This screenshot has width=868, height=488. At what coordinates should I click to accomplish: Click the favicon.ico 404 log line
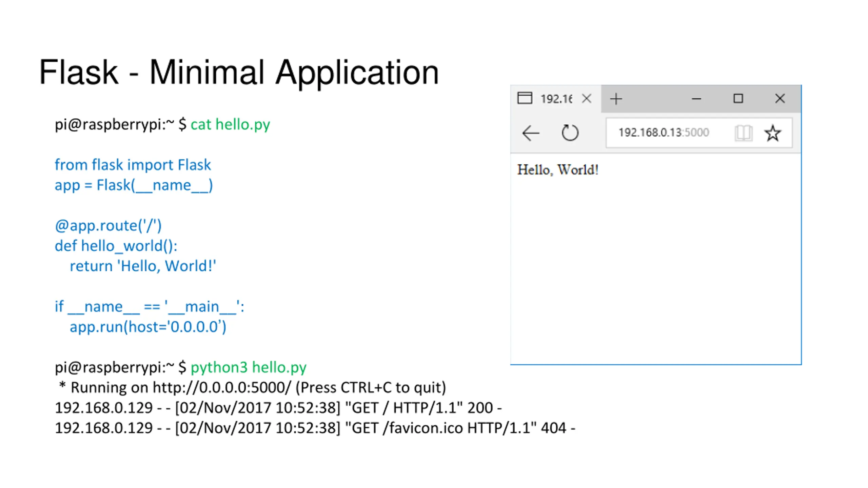[x=315, y=428]
